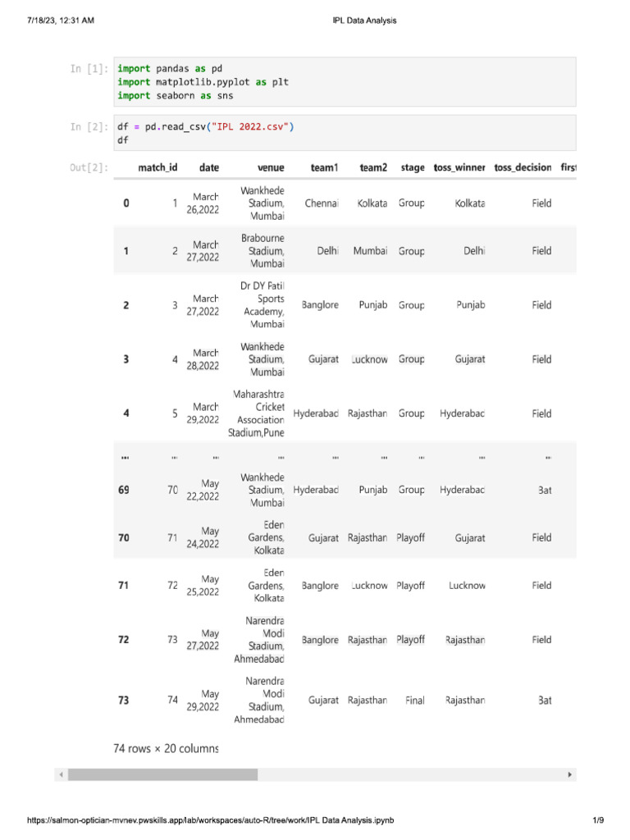Click the Out[2] output prompt
This screenshot has width=630, height=840.
click(89, 167)
